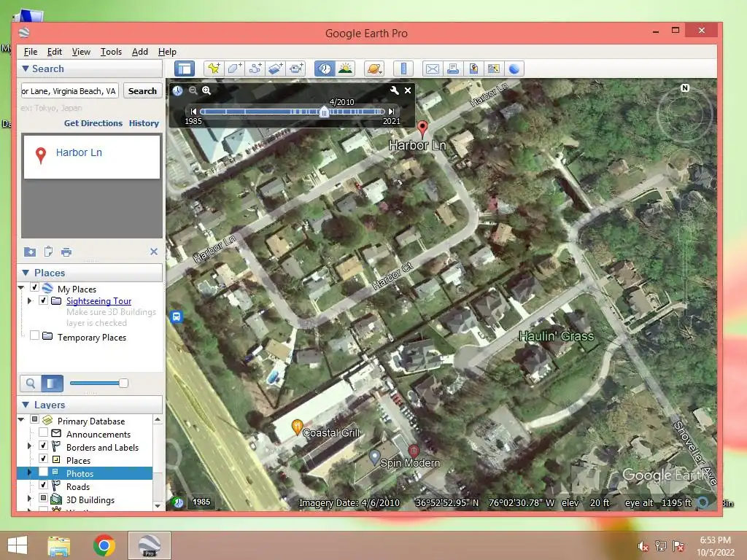Clear search results with blue X
The width and height of the screenshot is (747, 560).
pyautogui.click(x=154, y=252)
